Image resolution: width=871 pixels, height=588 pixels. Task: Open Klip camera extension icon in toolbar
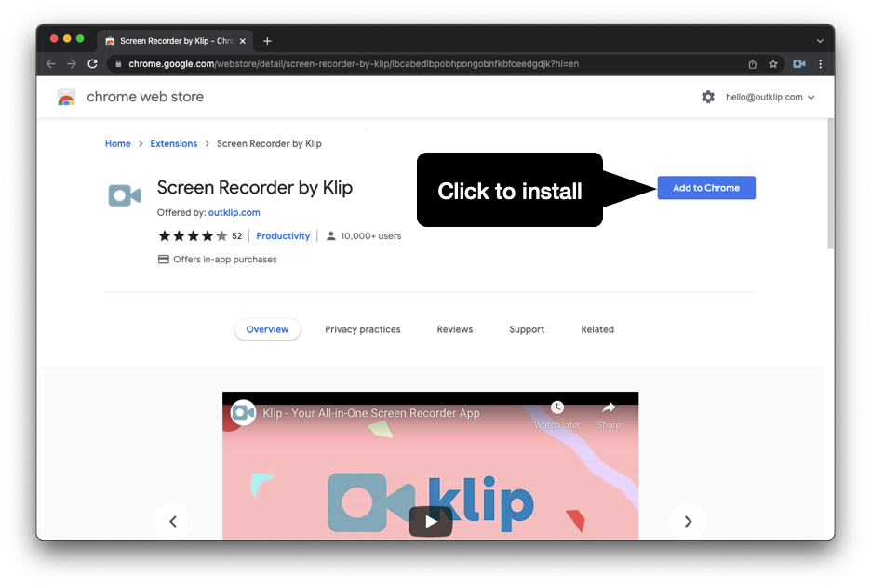click(x=798, y=64)
